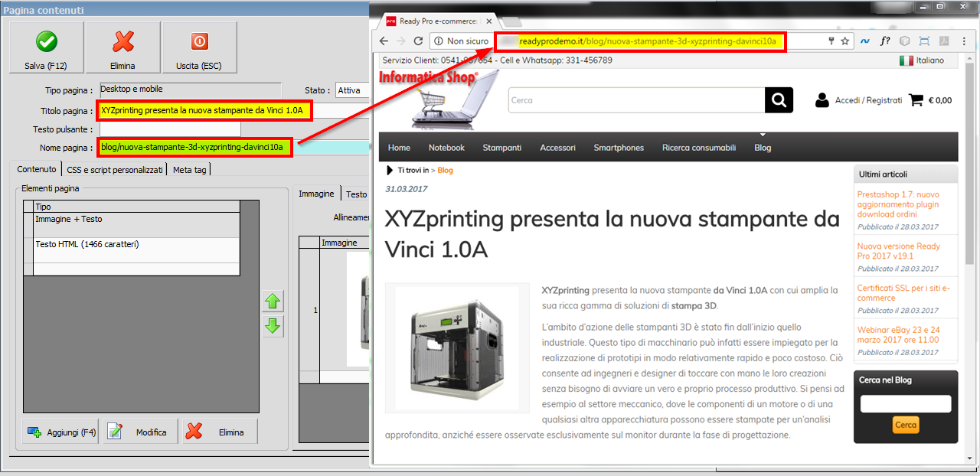Open the Accessori menu item
This screenshot has width=980, height=476.
coord(558,148)
